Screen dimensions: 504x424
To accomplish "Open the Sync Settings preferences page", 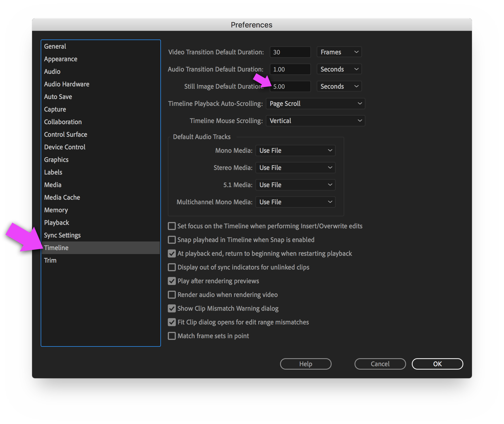I will point(62,235).
